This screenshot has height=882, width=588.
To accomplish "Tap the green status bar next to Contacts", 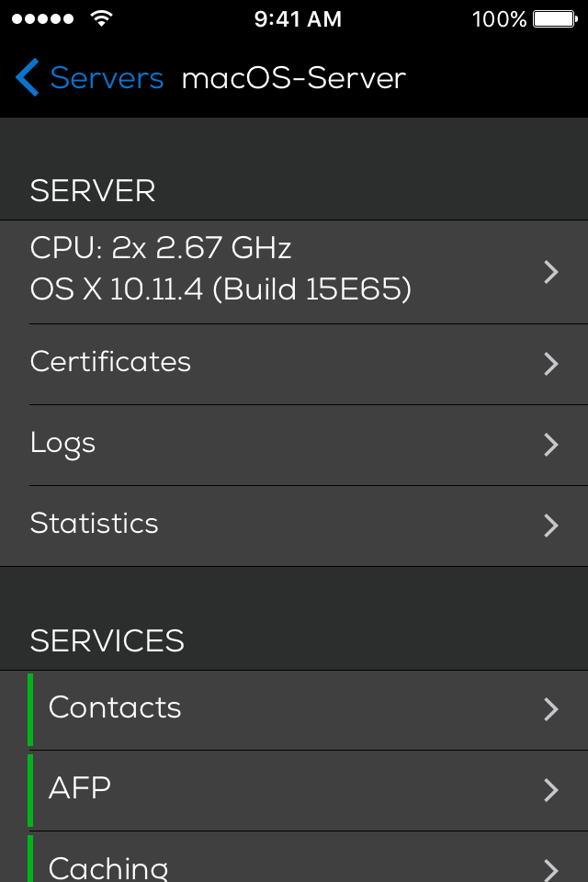I will point(30,709).
